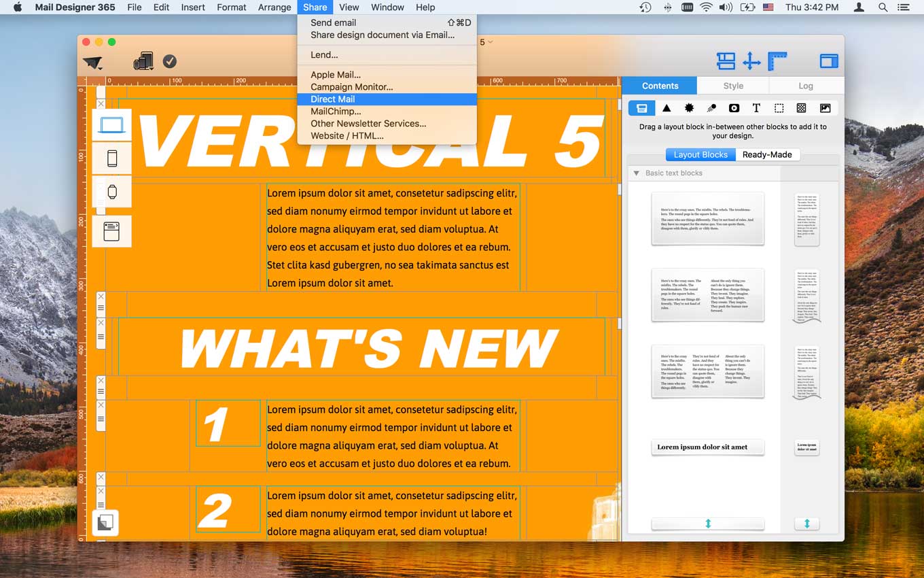
Task: Click the four-arrow move guides icon
Action: [x=751, y=61]
